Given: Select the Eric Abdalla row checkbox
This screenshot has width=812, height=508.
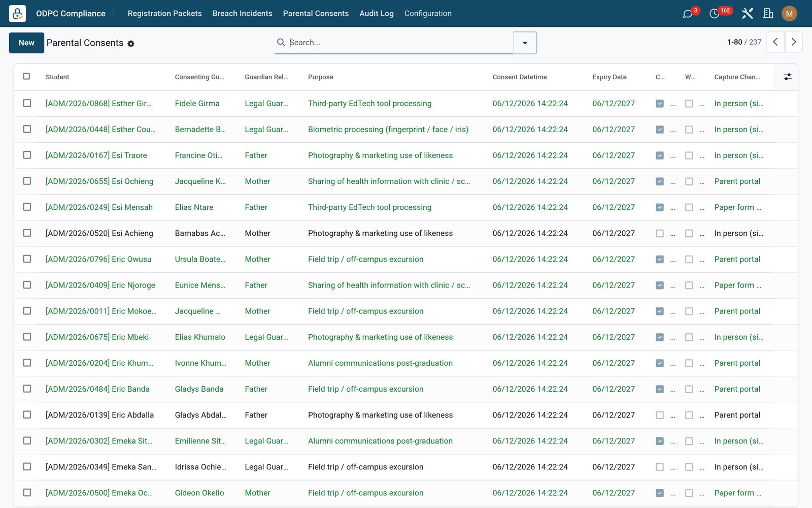Looking at the screenshot, I should point(27,415).
